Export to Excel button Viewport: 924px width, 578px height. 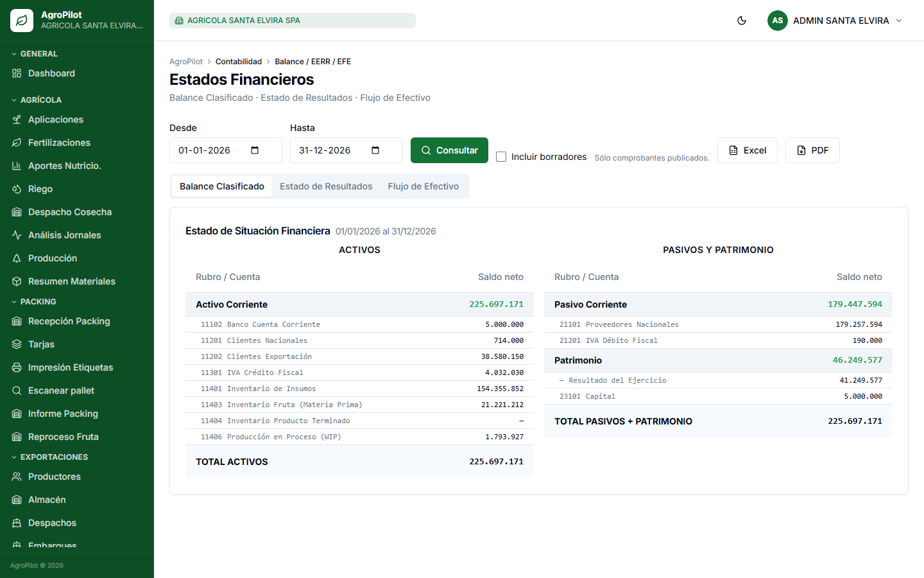[748, 150]
